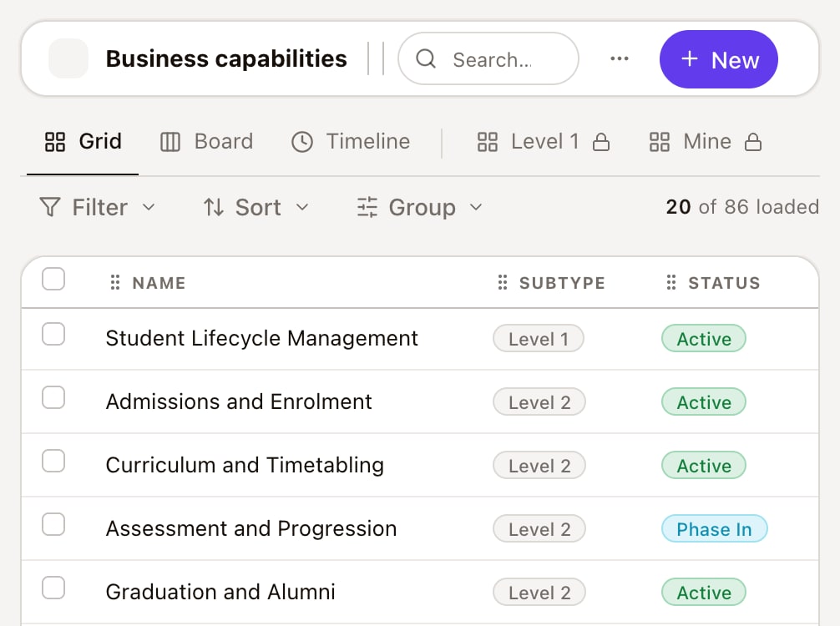
Task: Click the New button label
Action: coord(735,60)
